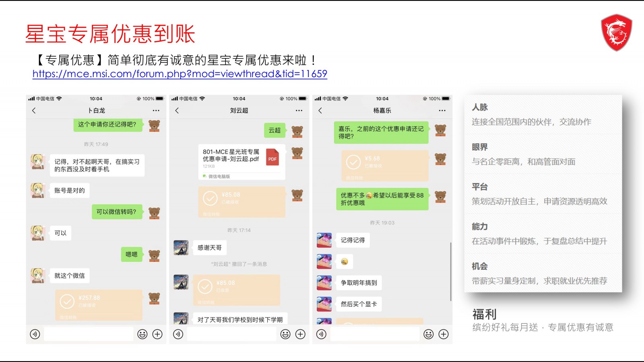Click the 能力 benefit row

543,234
